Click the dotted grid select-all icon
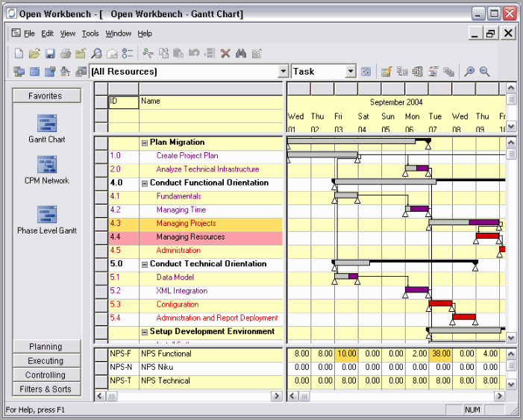The image size is (523, 420). pos(257,54)
